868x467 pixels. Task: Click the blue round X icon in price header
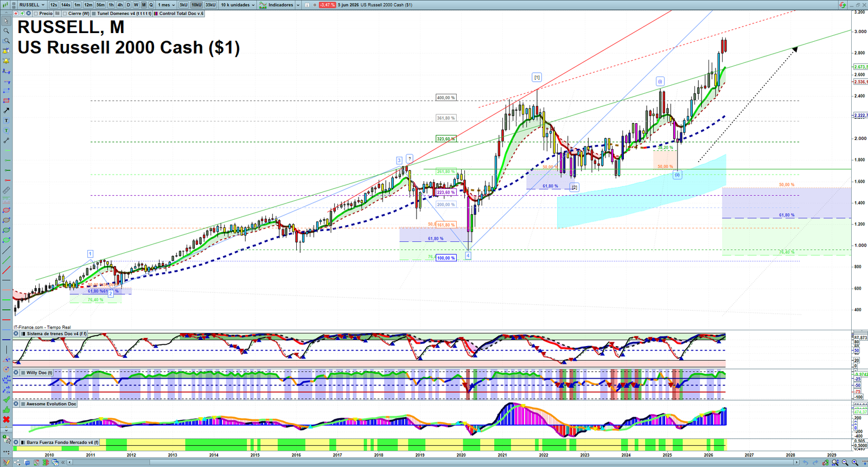[28, 14]
